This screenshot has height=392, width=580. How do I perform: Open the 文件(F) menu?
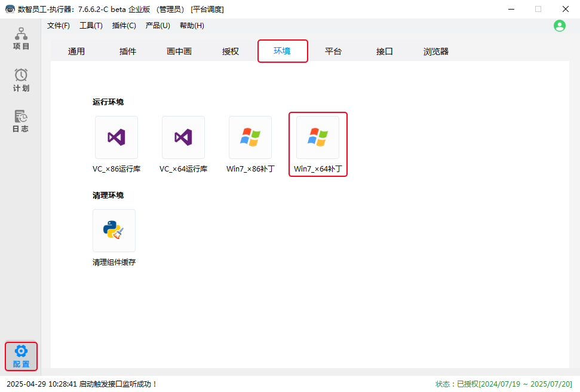pyautogui.click(x=59, y=26)
